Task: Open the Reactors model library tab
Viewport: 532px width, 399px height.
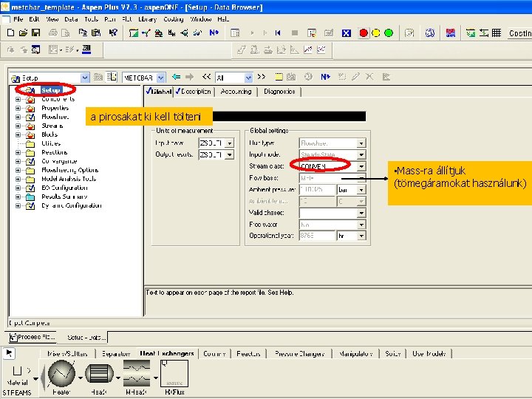Action: [248, 353]
